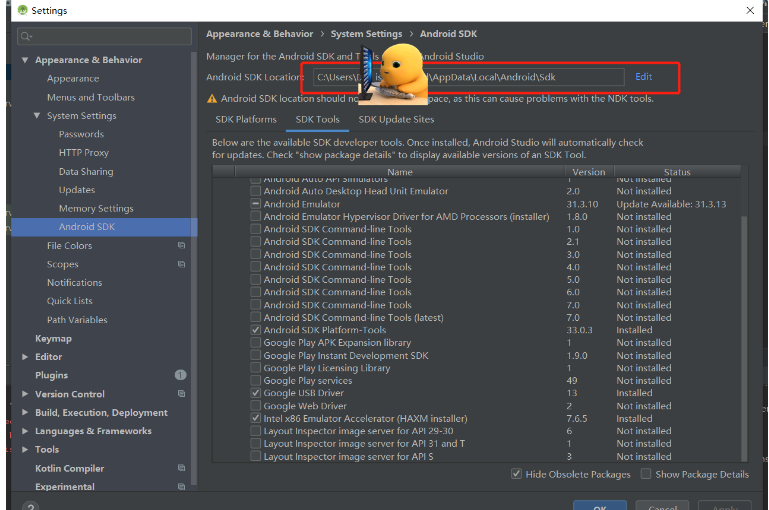This screenshot has width=769, height=510.
Task: Disable Hide Obsolete Packages
Action: click(516, 474)
